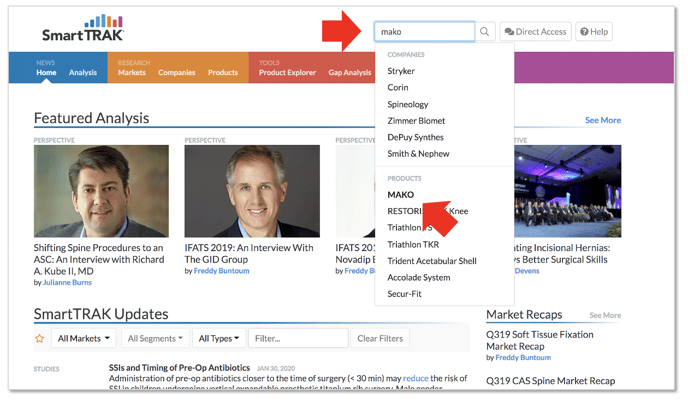Open GID Group interview photo thumbnail
Image resolution: width=688 pixels, height=402 pixels.
252,191
